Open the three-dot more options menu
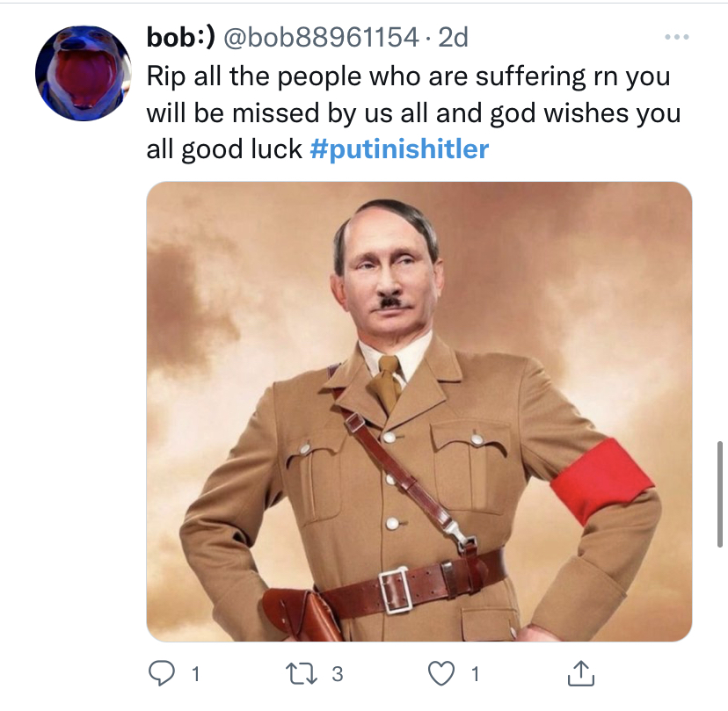728x711 pixels. click(676, 38)
